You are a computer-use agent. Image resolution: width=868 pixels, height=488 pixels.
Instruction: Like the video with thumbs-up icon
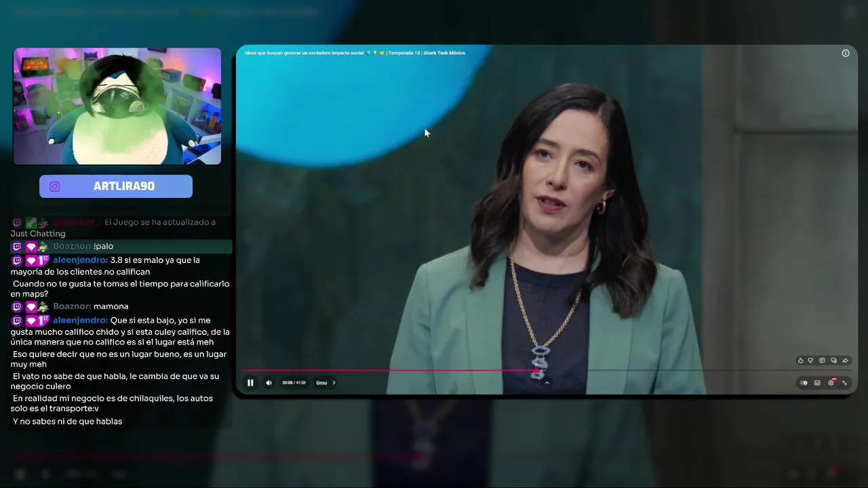800,361
